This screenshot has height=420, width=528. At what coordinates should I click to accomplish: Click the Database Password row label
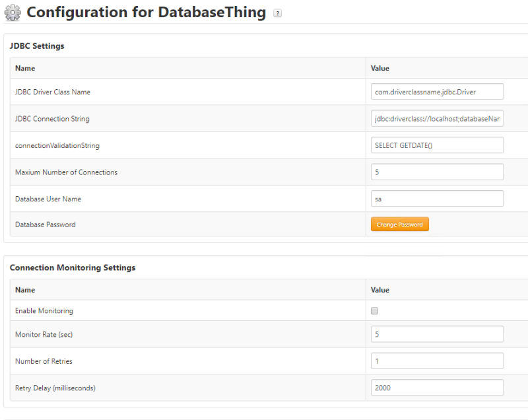point(46,225)
